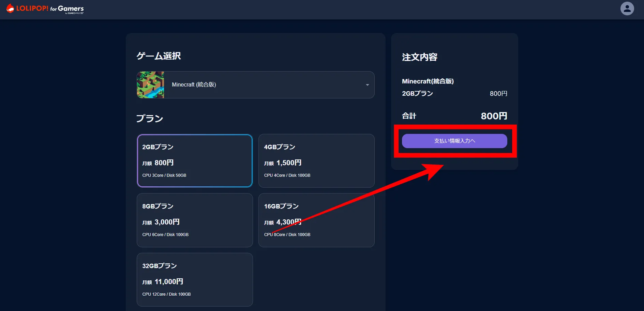This screenshot has height=311, width=644.
Task: Click the ゲーム選択 section heading
Action: (x=159, y=56)
